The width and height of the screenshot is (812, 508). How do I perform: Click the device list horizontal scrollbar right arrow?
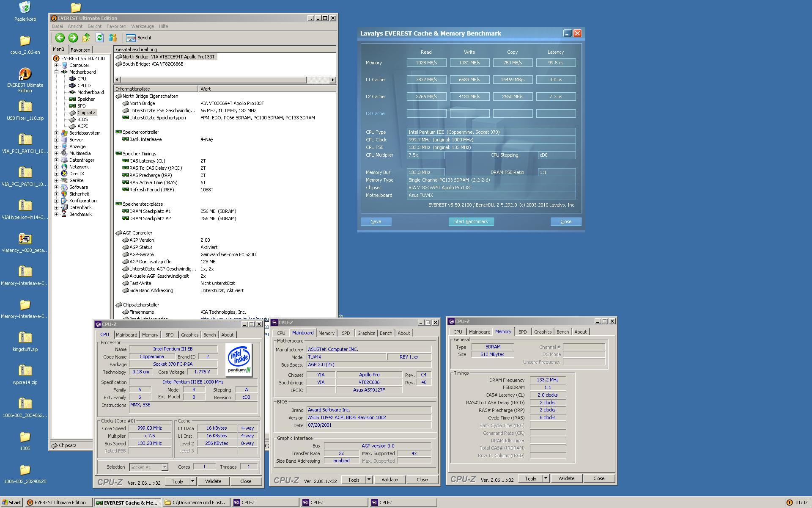332,80
